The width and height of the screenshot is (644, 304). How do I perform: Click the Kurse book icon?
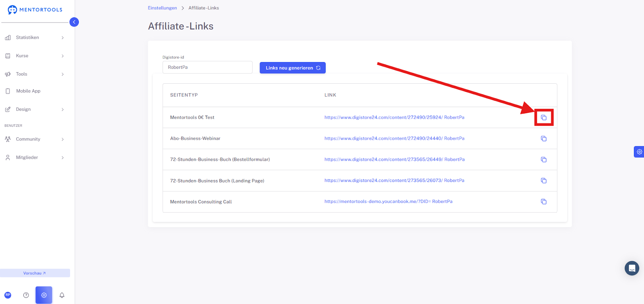coord(8,56)
